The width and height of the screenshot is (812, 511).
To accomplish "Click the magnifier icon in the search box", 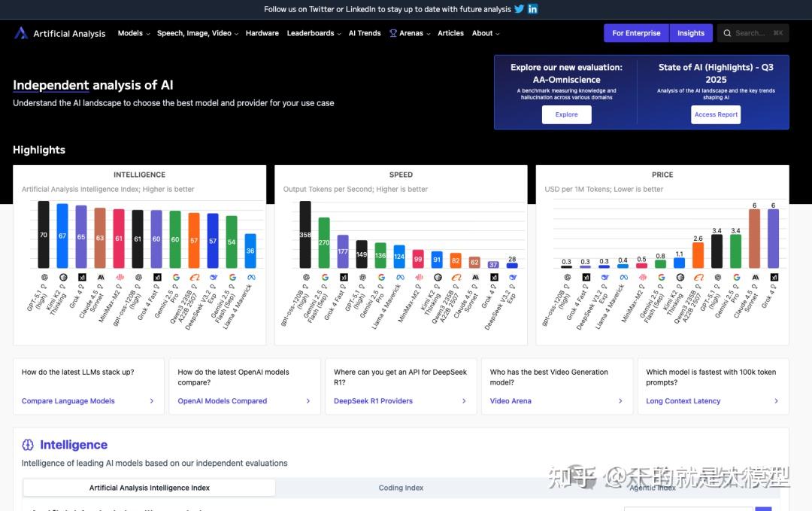I will [727, 33].
